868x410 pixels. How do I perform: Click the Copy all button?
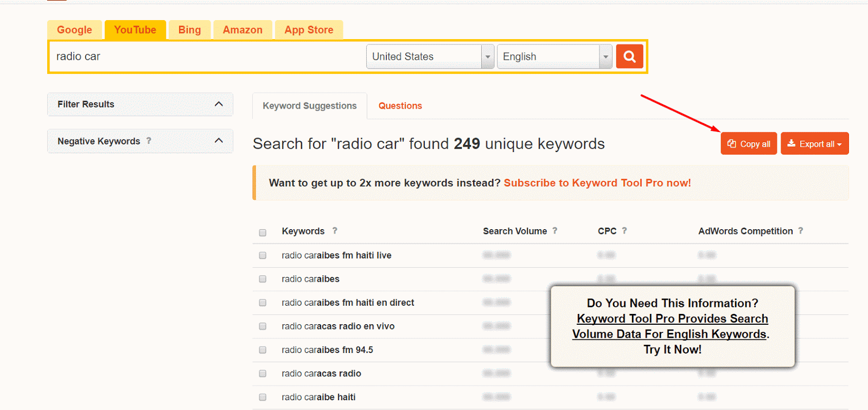coord(749,144)
